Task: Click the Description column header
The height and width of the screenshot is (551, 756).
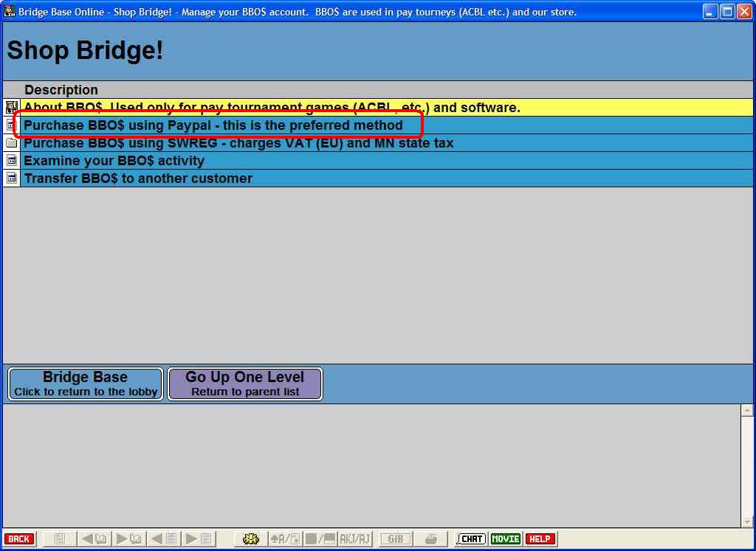Action: (61, 90)
